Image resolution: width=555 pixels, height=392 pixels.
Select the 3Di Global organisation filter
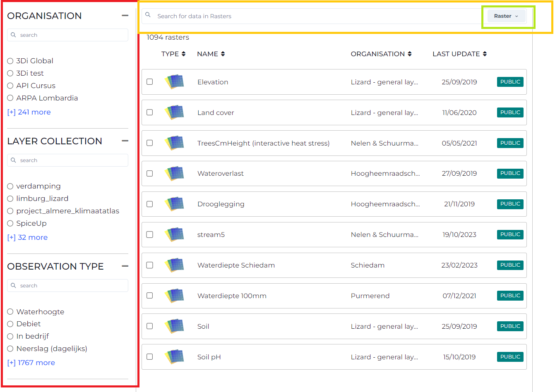coord(10,61)
